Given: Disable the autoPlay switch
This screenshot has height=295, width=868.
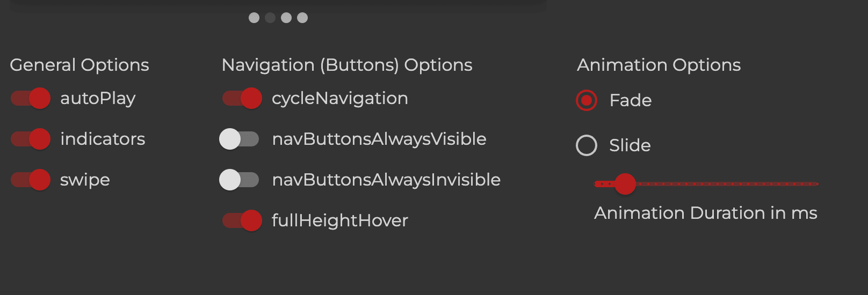Looking at the screenshot, I should [x=31, y=98].
